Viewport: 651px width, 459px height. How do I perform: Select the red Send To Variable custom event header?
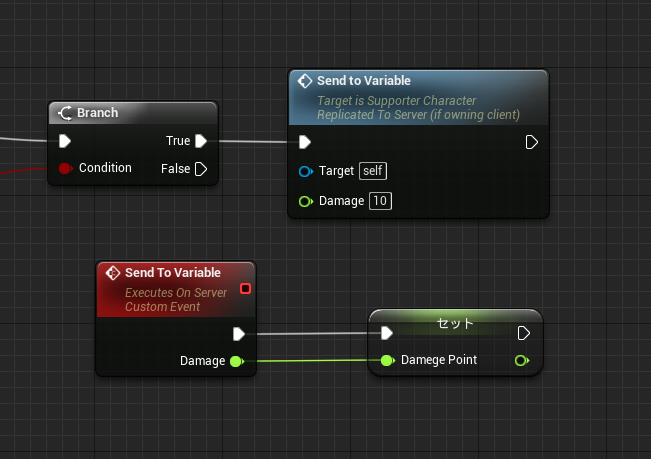click(176, 290)
